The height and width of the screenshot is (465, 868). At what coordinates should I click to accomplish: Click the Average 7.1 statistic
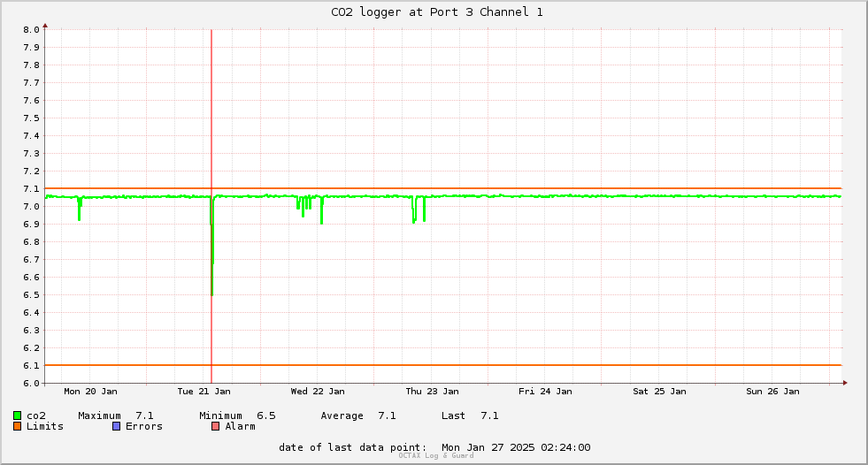pyautogui.click(x=358, y=415)
